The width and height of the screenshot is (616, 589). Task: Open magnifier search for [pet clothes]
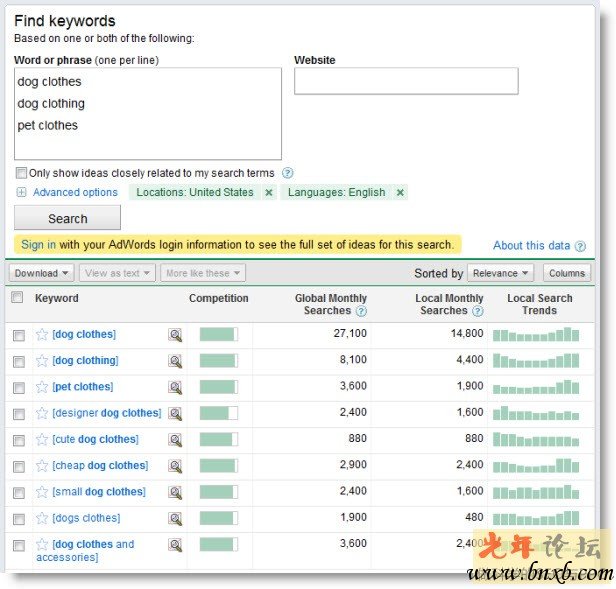[175, 387]
